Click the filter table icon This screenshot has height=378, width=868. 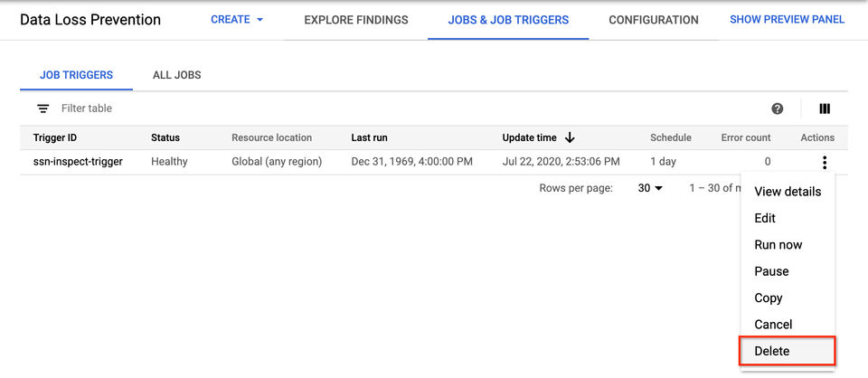tap(42, 109)
